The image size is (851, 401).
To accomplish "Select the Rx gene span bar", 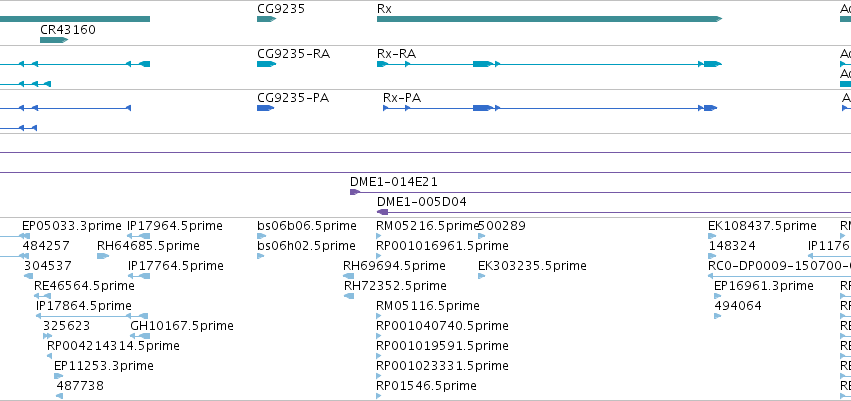I will tap(549, 19).
